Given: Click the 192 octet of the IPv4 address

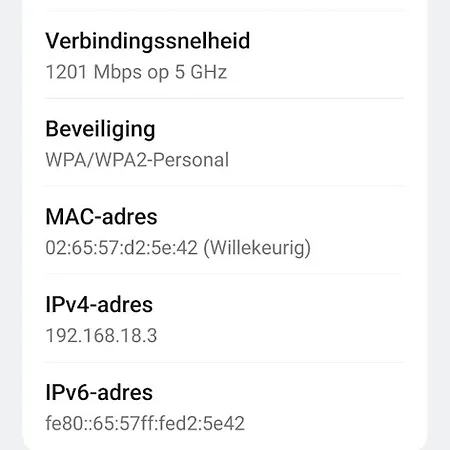Looking at the screenshot, I should click(60, 336).
